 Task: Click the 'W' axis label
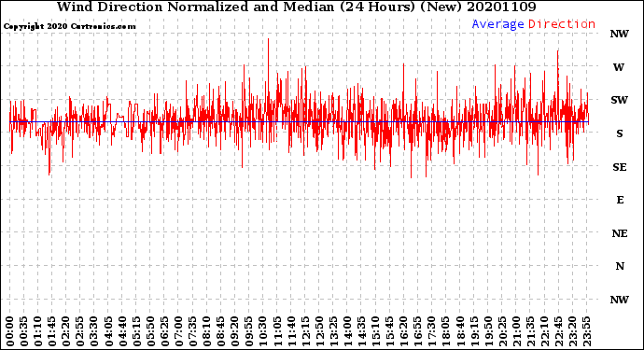pos(619,67)
